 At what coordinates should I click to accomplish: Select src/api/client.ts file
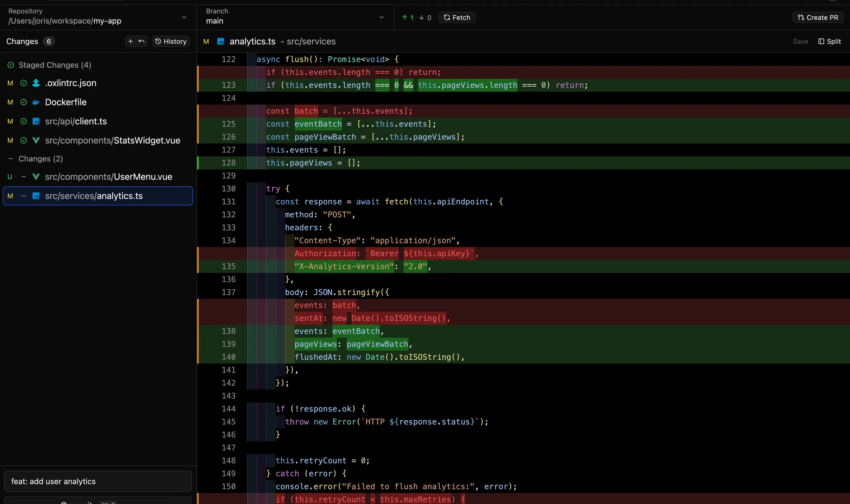[x=98, y=121]
